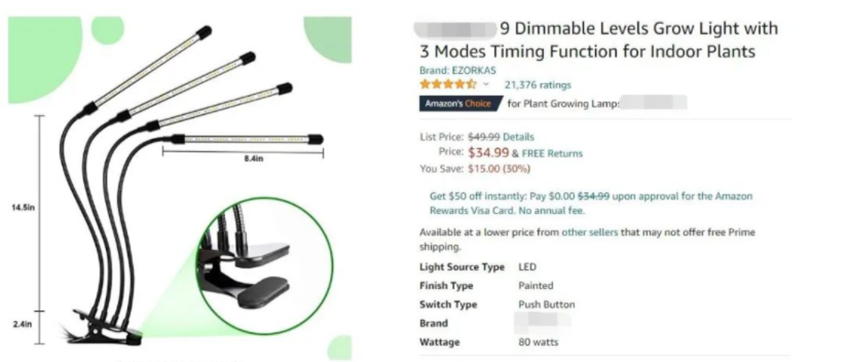Click the circular clamp close-up inset
The image size is (847, 362).
tap(264, 266)
